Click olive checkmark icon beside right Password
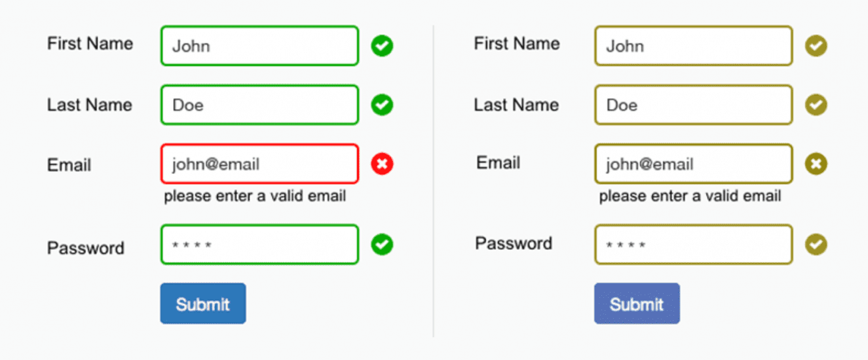Viewport: 868px width, 360px height. click(816, 245)
